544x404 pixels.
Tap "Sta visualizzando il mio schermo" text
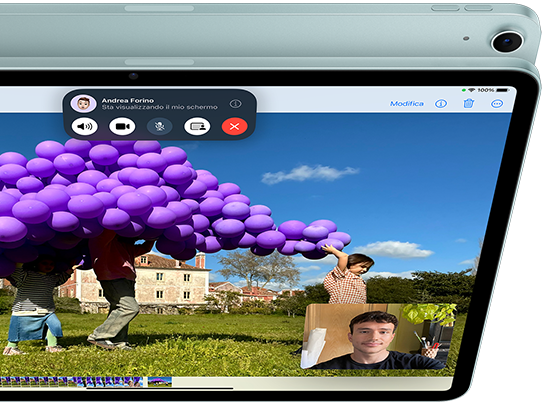[x=160, y=107]
